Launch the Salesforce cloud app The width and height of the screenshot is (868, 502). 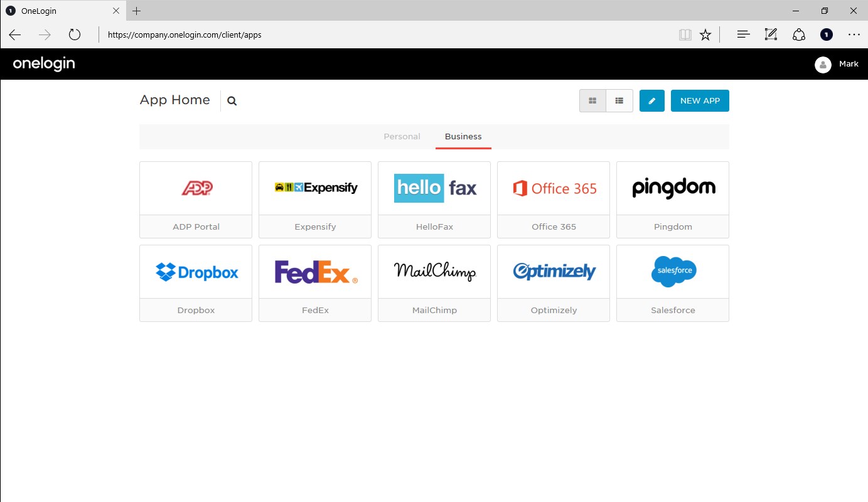click(673, 283)
